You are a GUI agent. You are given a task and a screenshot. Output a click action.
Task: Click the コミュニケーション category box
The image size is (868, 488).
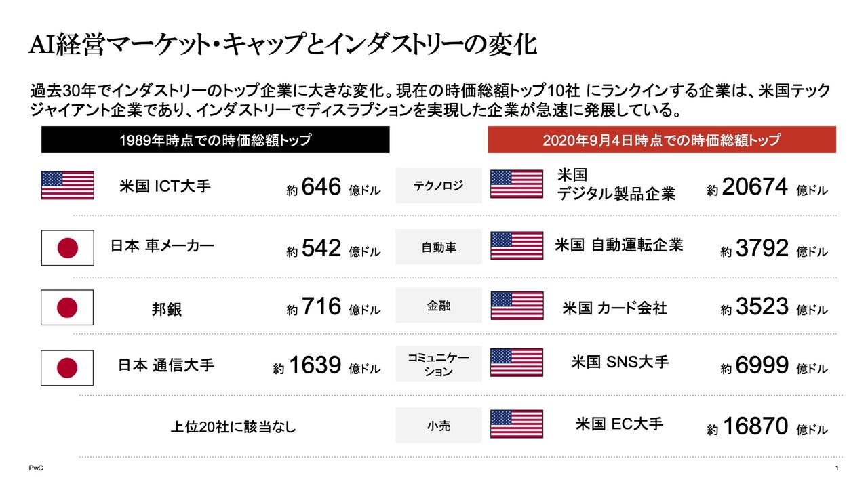pyautogui.click(x=439, y=364)
